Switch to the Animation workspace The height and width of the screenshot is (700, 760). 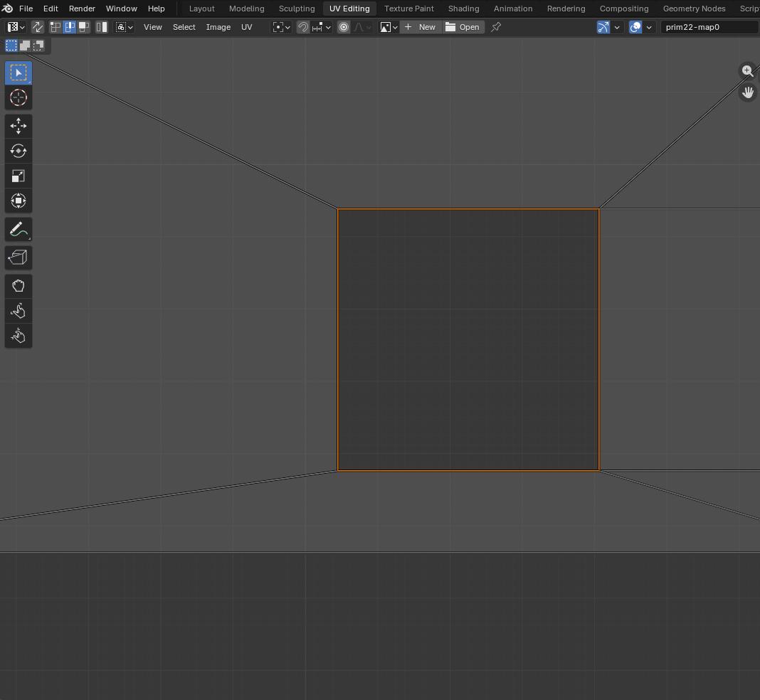click(513, 9)
